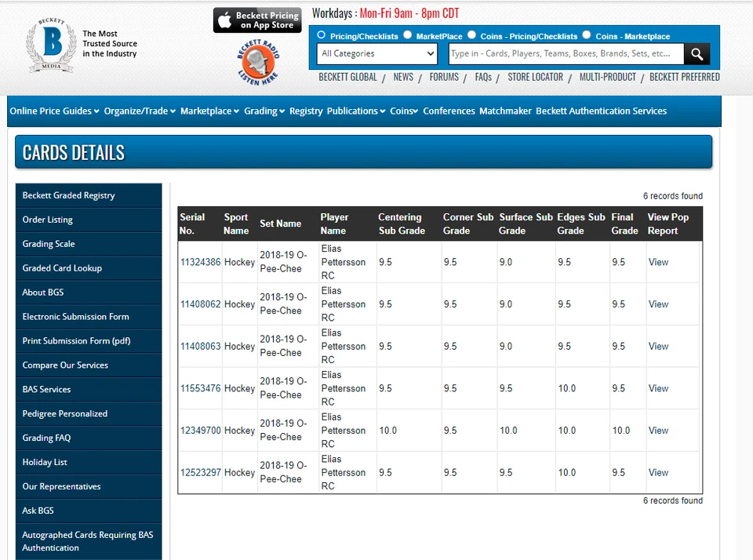Open Autographed Cards Requiring BAS Authentication

[x=89, y=541]
